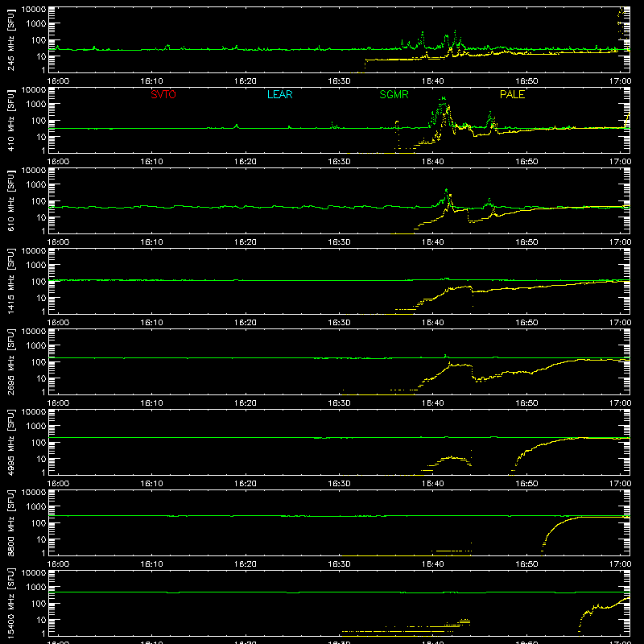Screen dimensions: 644x644
Task: Click the 100 tick on 2695 MHz axis
Action: tap(39, 362)
